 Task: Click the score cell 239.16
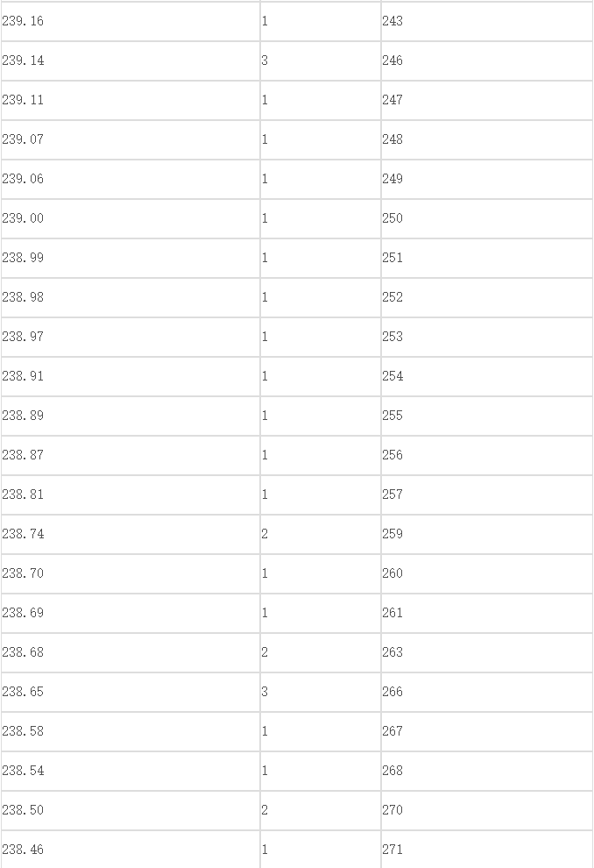coord(131,21)
